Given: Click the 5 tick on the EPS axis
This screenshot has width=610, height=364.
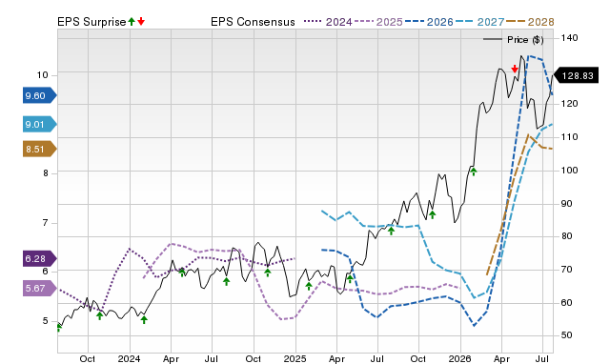Looking at the screenshot, I should pyautogui.click(x=46, y=321).
